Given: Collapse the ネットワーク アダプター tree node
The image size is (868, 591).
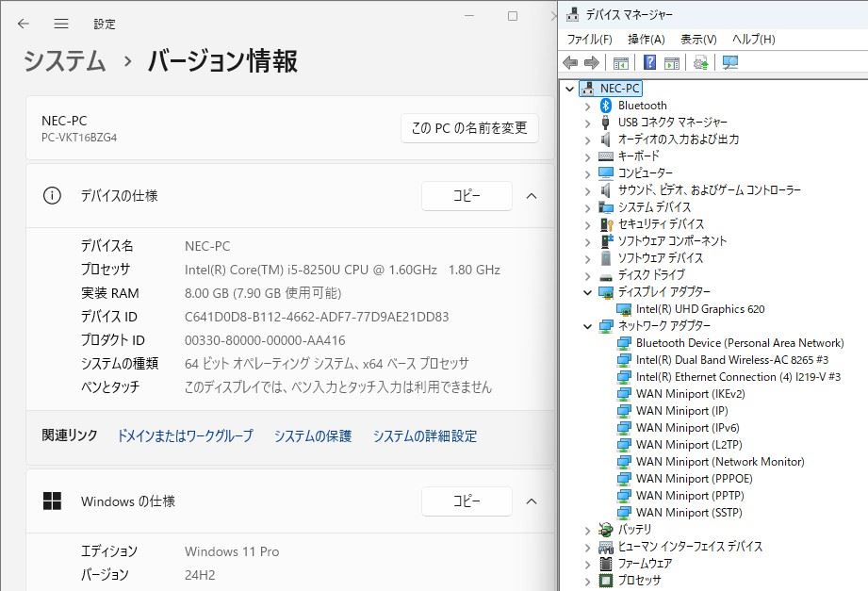Looking at the screenshot, I should [587, 326].
